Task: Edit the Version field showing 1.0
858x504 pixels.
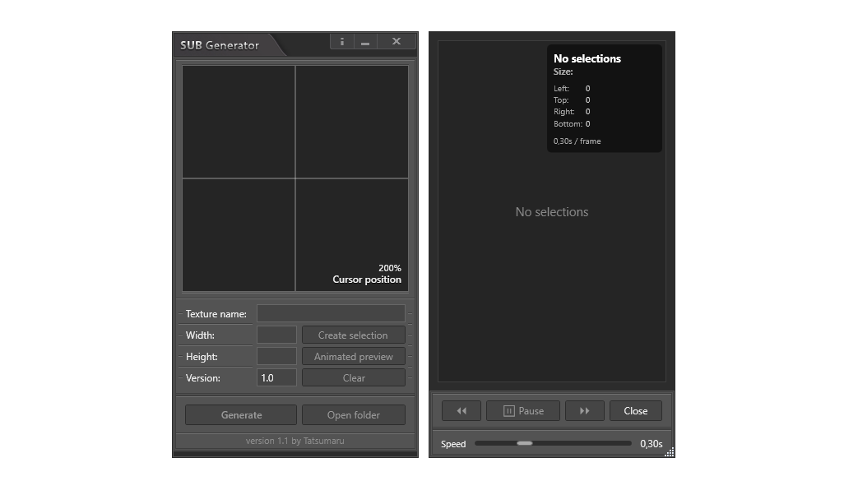Action: (277, 377)
